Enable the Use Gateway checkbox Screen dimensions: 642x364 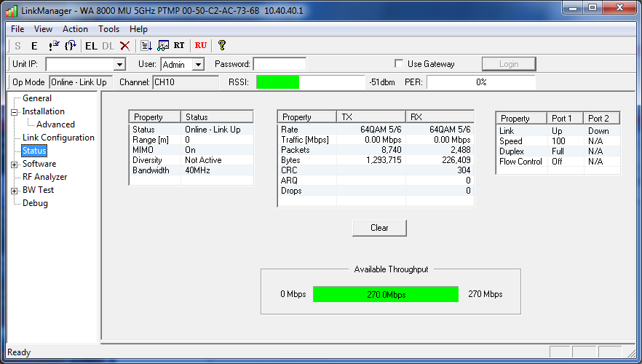click(398, 64)
